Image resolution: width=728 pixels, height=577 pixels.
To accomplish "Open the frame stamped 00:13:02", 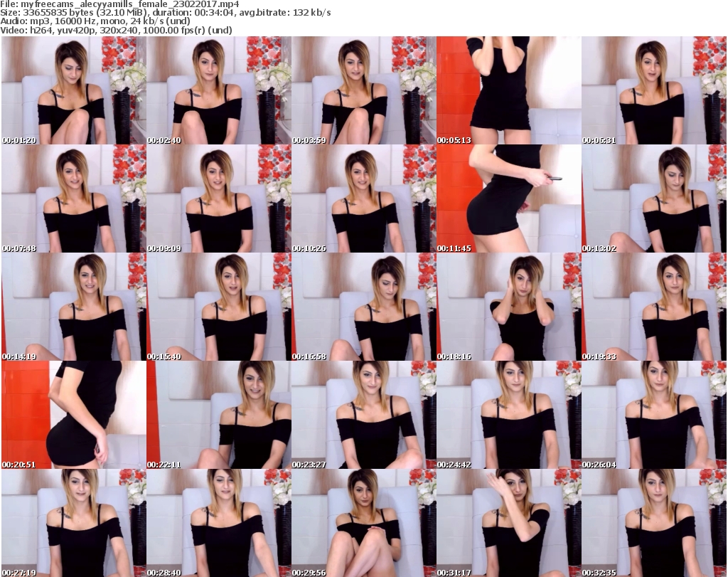I will pos(654,198).
